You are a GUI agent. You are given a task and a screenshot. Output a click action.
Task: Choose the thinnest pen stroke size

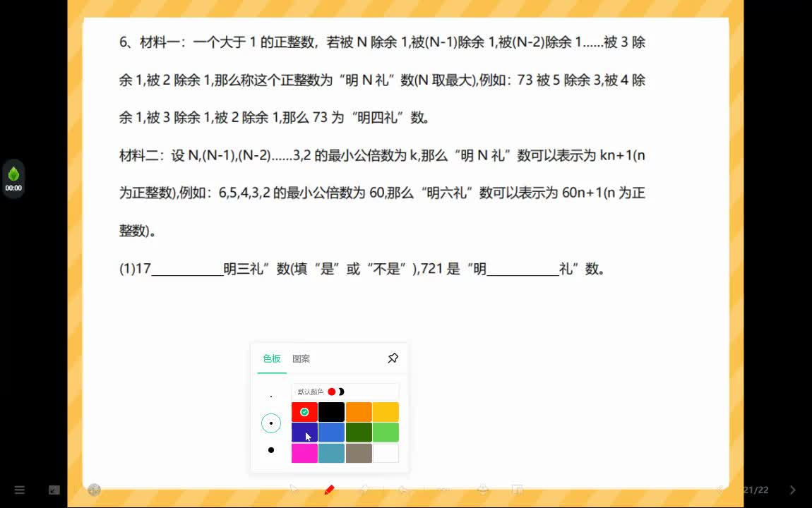[271, 397]
